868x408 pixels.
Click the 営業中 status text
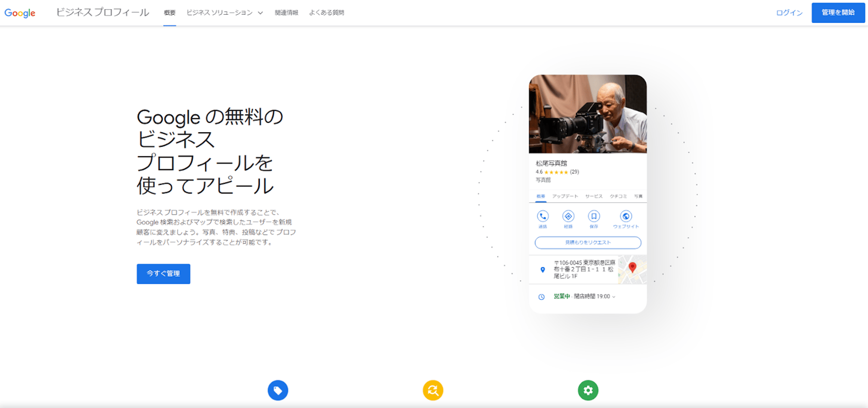click(561, 296)
